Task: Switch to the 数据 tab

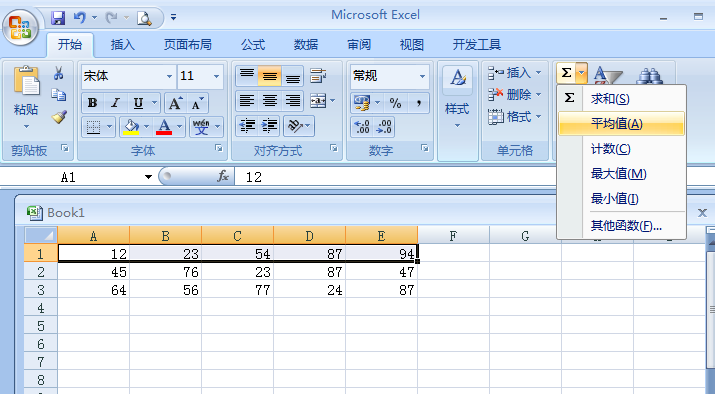Action: 306,45
